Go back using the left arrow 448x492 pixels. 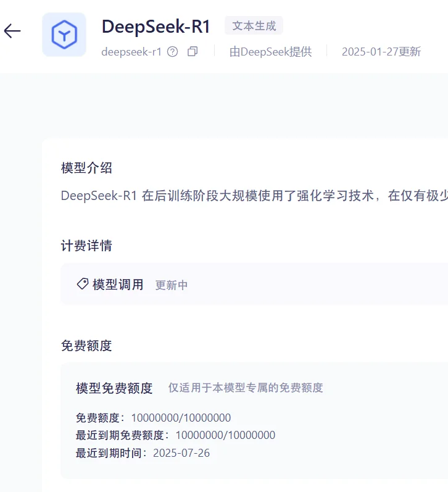(x=12, y=31)
